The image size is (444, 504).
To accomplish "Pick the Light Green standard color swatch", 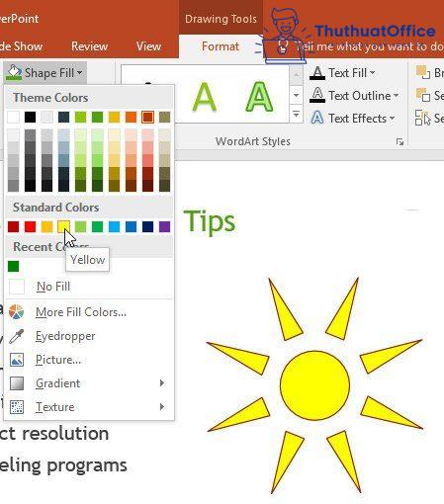I will [80, 226].
